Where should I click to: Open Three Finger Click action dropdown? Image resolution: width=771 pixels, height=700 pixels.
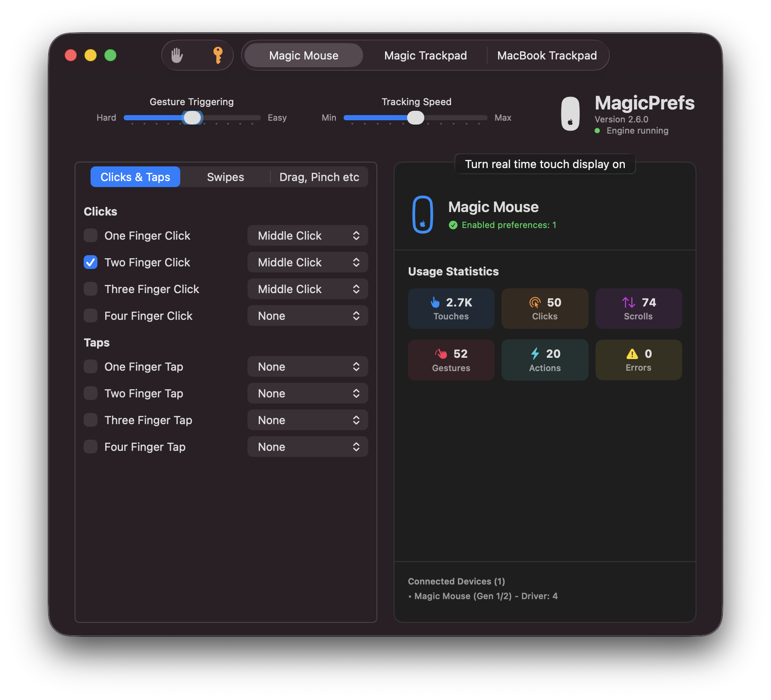coord(308,289)
